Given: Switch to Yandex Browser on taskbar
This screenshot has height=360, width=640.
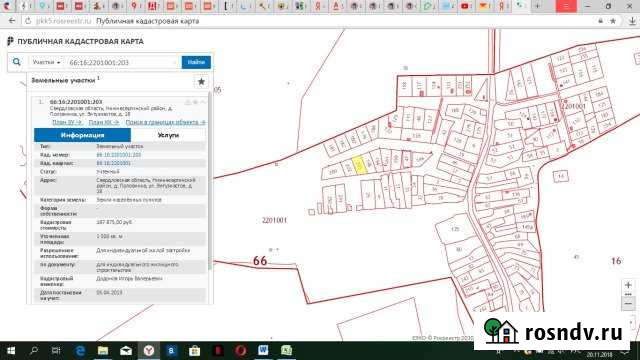Looking at the screenshot, I should tap(149, 351).
